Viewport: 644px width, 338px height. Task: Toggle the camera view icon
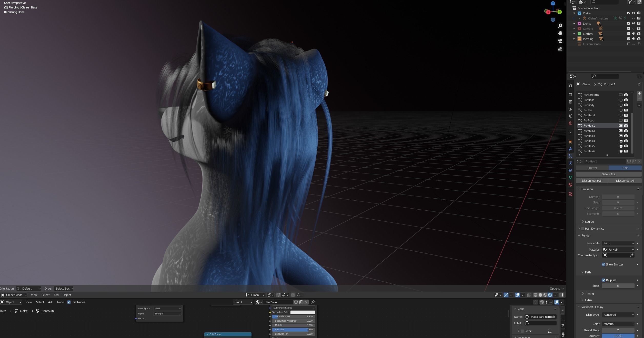(x=560, y=41)
